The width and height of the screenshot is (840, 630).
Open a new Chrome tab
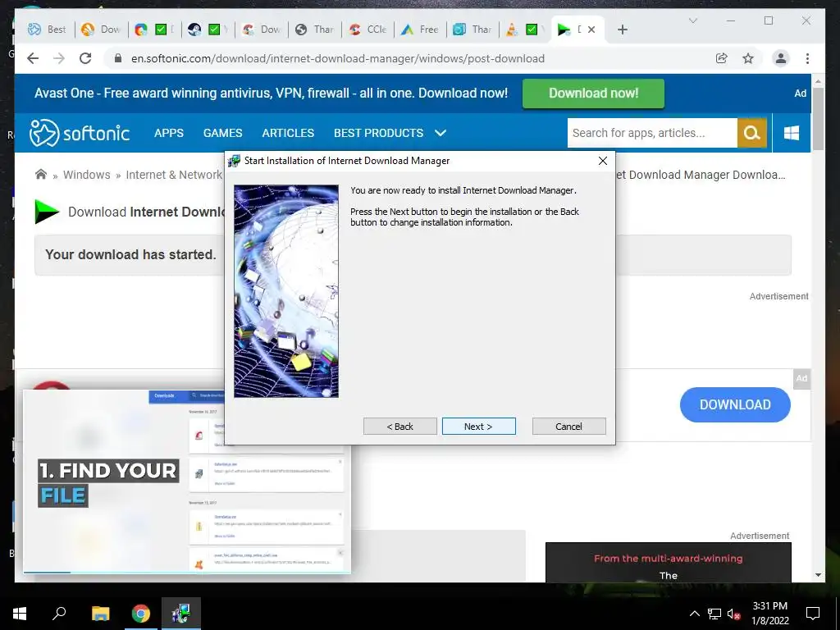click(622, 30)
